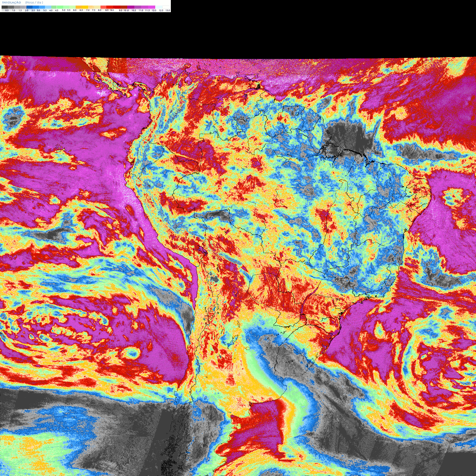The width and height of the screenshot is (476, 476).
Task: Click the 0.5 legend value
Action: pos(7,10)
